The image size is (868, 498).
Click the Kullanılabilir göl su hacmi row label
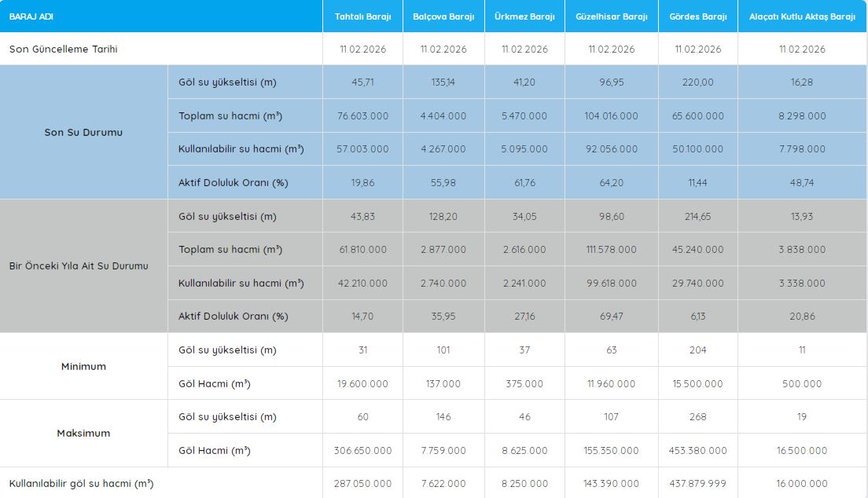(x=81, y=484)
